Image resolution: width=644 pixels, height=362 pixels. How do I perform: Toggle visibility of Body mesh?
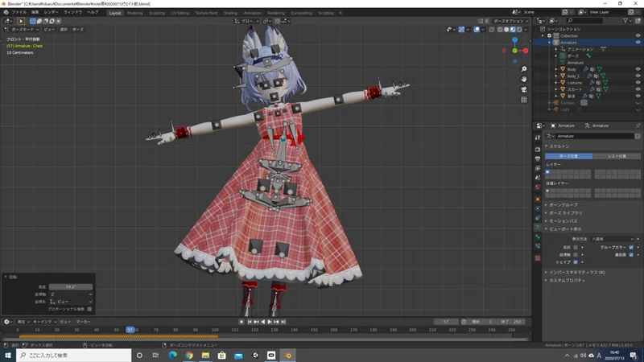click(638, 69)
